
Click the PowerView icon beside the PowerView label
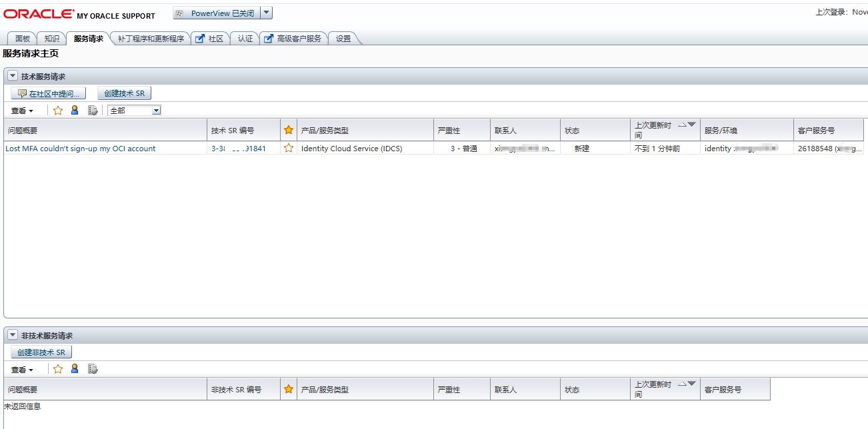(179, 13)
